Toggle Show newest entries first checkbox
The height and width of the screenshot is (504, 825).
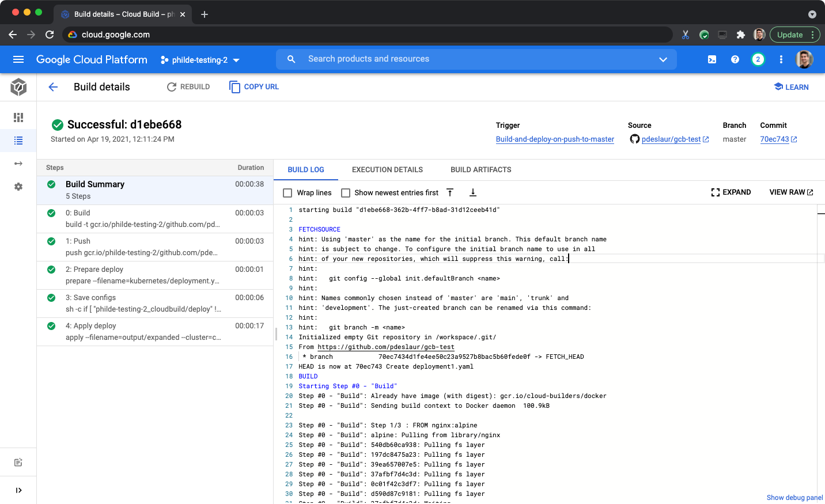pyautogui.click(x=346, y=193)
